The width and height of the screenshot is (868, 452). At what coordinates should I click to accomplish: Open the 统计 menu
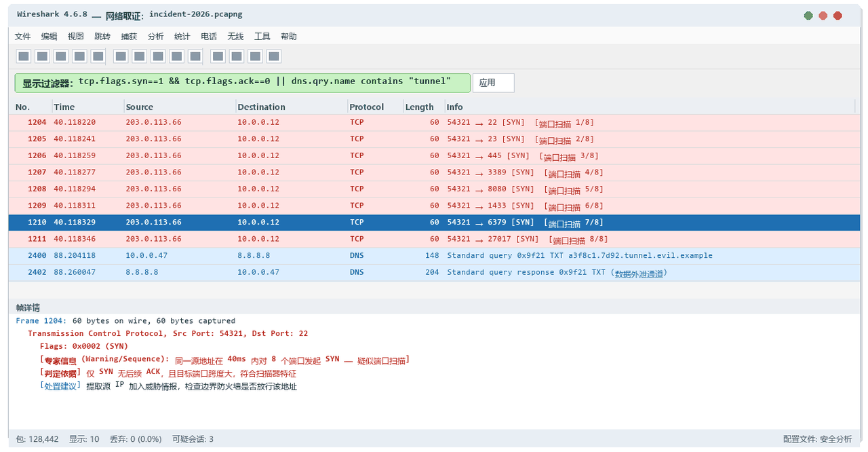tap(182, 37)
